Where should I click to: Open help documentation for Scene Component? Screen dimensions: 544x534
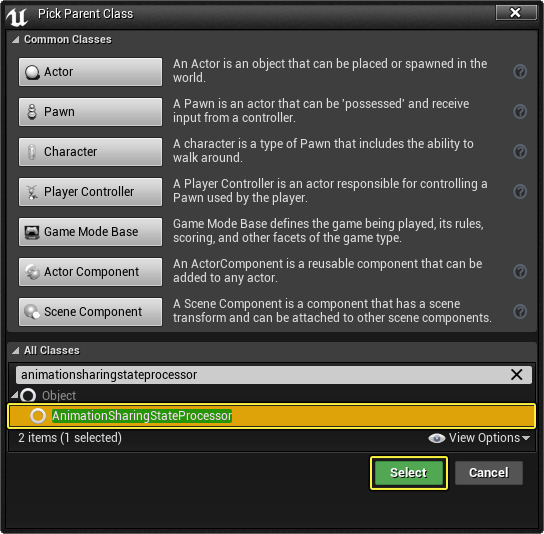point(520,311)
